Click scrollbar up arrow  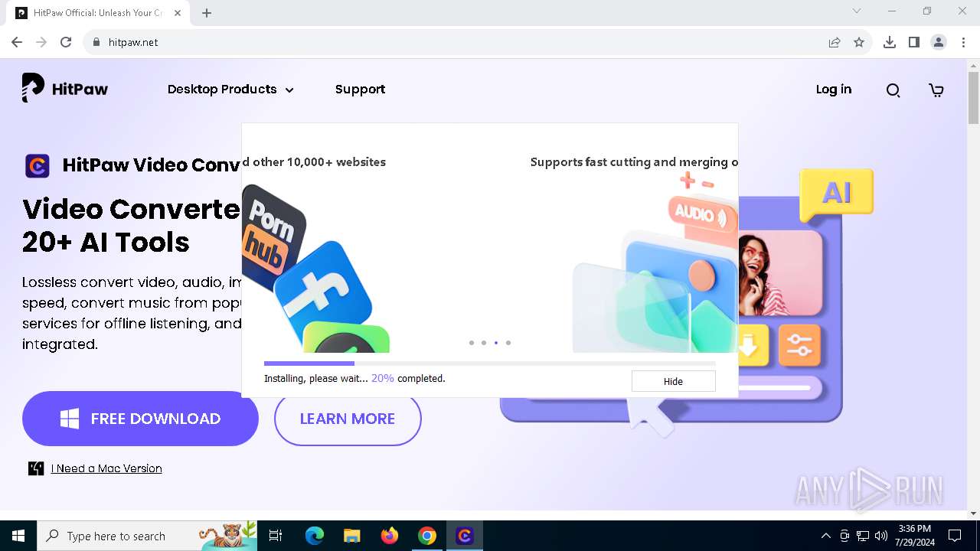coord(973,66)
